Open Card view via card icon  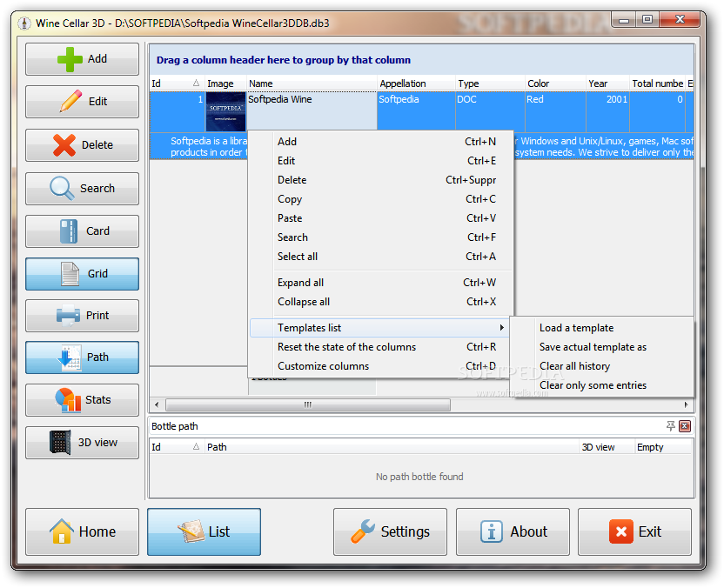point(69,231)
